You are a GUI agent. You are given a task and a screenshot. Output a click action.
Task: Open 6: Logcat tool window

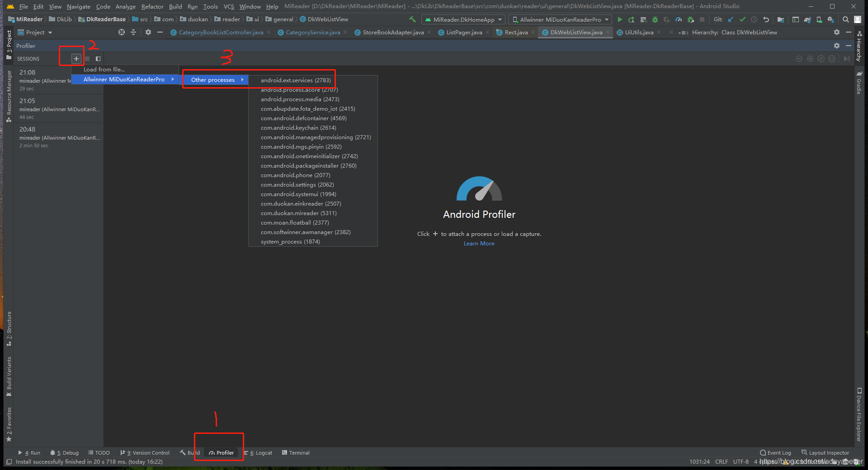tap(258, 453)
